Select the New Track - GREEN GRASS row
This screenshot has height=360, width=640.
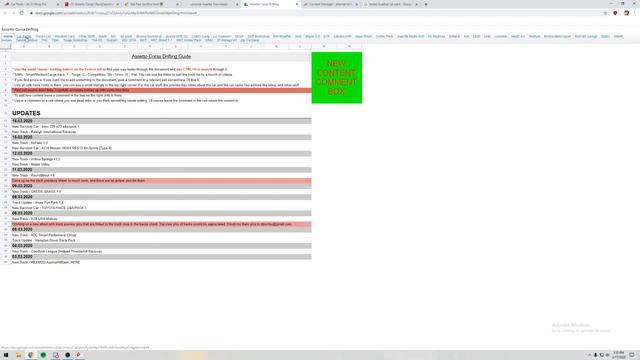point(161,191)
